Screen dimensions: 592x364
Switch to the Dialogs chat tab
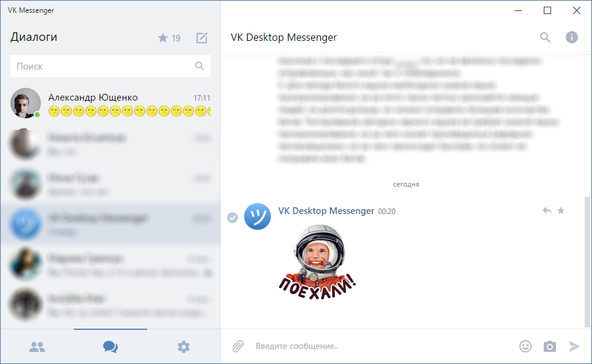point(110,347)
